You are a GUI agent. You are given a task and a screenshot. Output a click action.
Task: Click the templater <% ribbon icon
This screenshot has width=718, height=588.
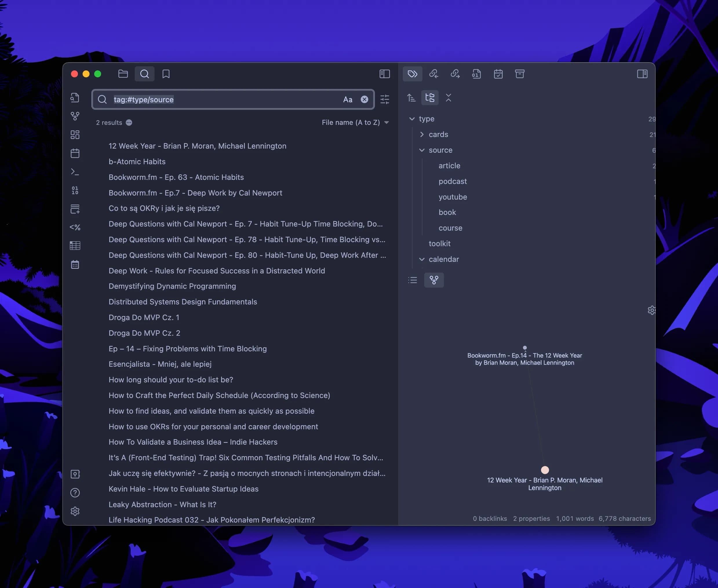75,227
